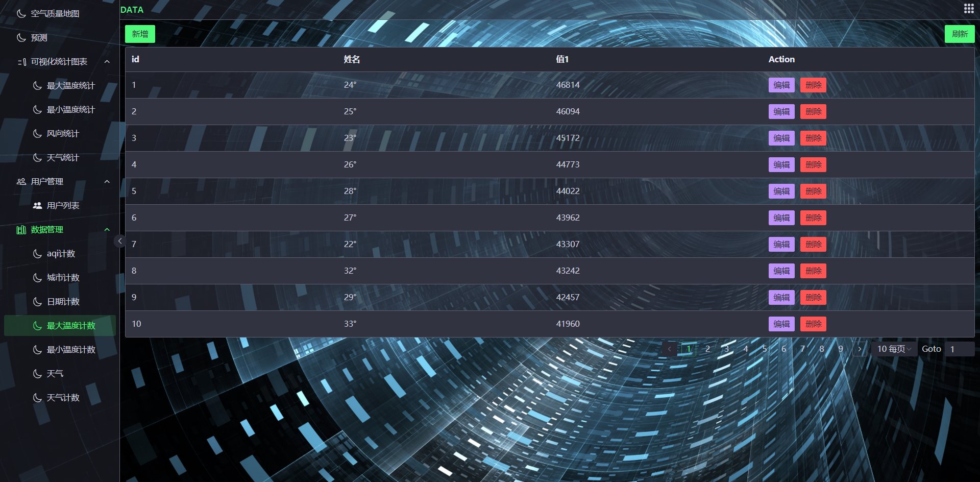Collapse the 数据管理 submenu chevron
980x482 pixels.
pyautogui.click(x=107, y=230)
